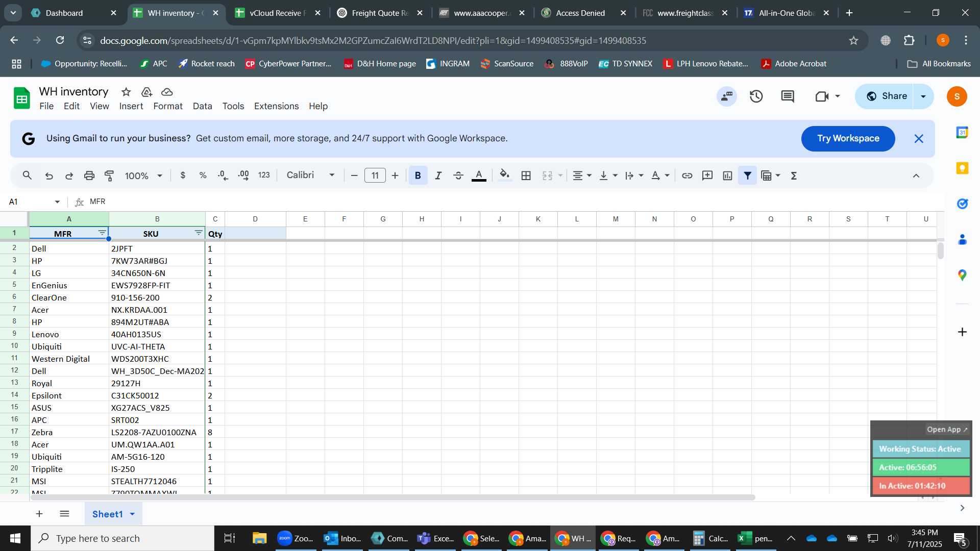The width and height of the screenshot is (980, 551).
Task: Open version history
Action: pyautogui.click(x=756, y=96)
